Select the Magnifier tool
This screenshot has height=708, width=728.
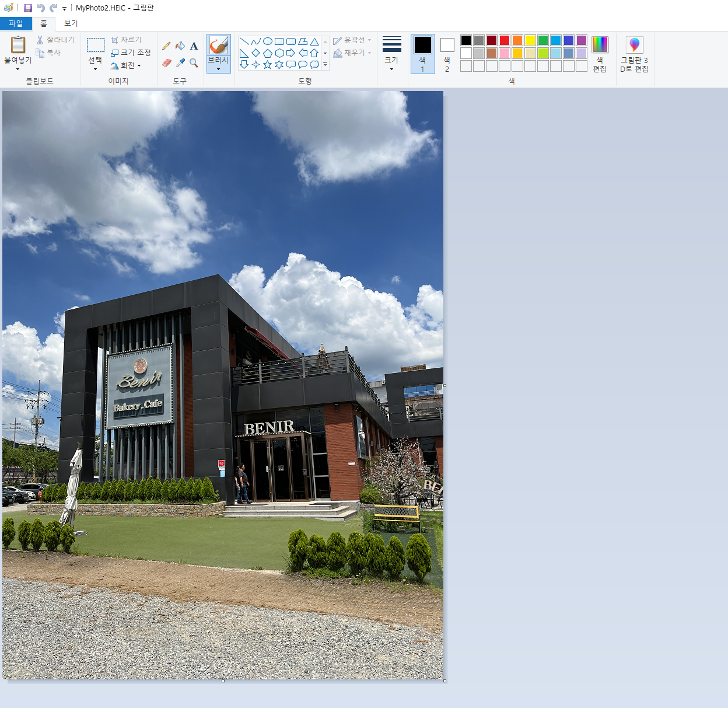click(194, 62)
